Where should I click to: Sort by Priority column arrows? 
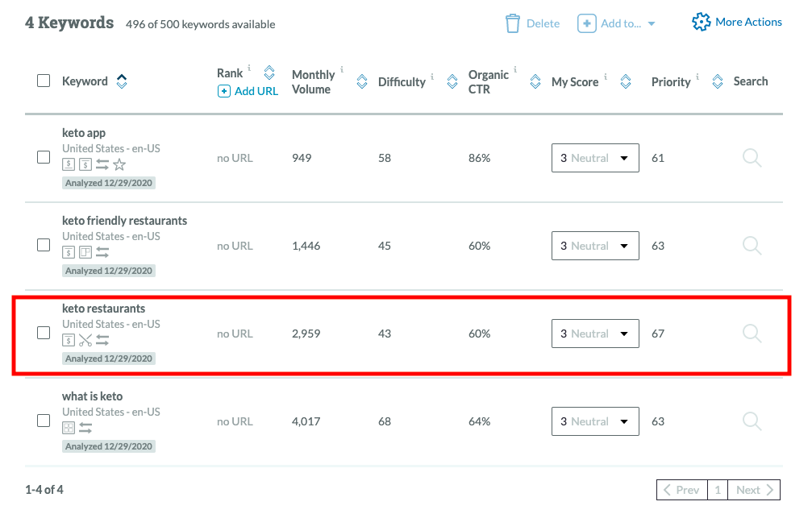(717, 81)
